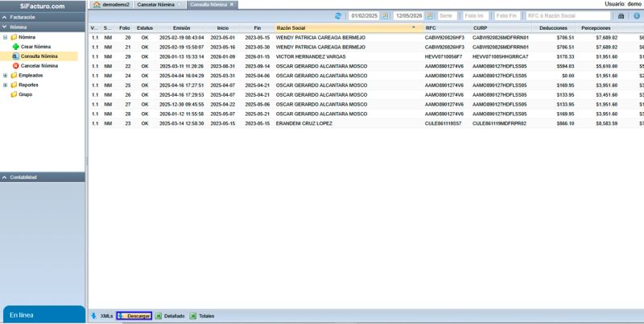This screenshot has width=644, height=324.
Task: Click CURP cell HEVV071005HHGRRCA7
Action: pyautogui.click(x=501, y=56)
